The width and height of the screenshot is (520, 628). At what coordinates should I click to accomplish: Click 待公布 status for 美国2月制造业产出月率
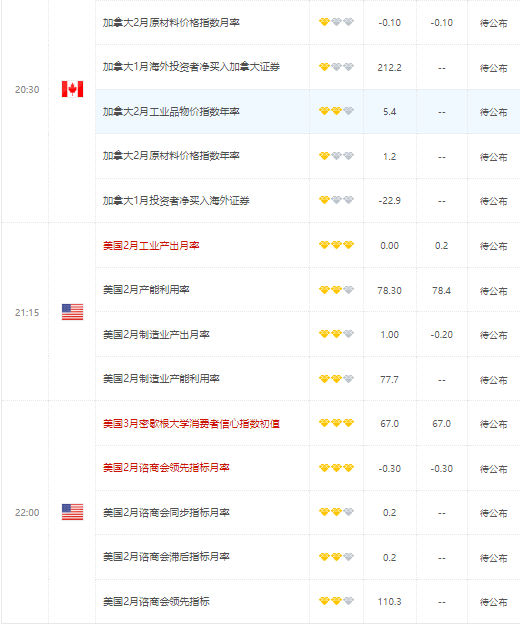(x=494, y=335)
